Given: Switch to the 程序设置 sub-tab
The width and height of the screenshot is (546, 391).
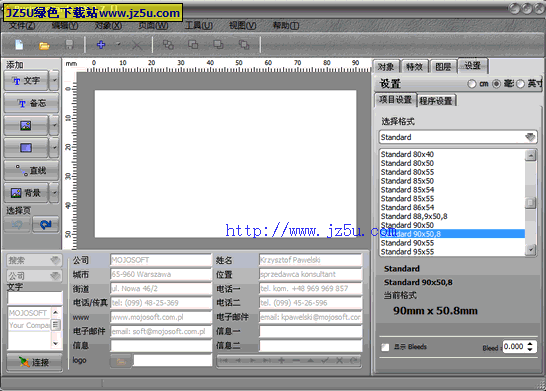Looking at the screenshot, I should tap(436, 101).
